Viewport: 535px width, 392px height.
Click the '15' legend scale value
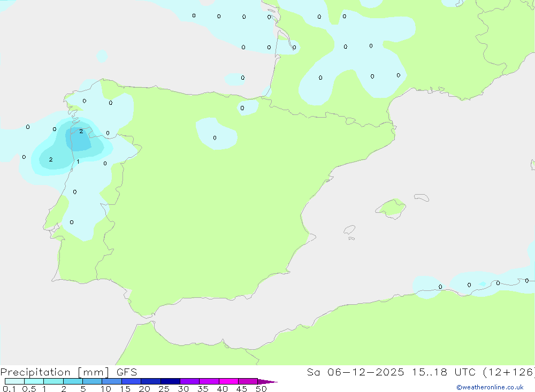(125, 389)
